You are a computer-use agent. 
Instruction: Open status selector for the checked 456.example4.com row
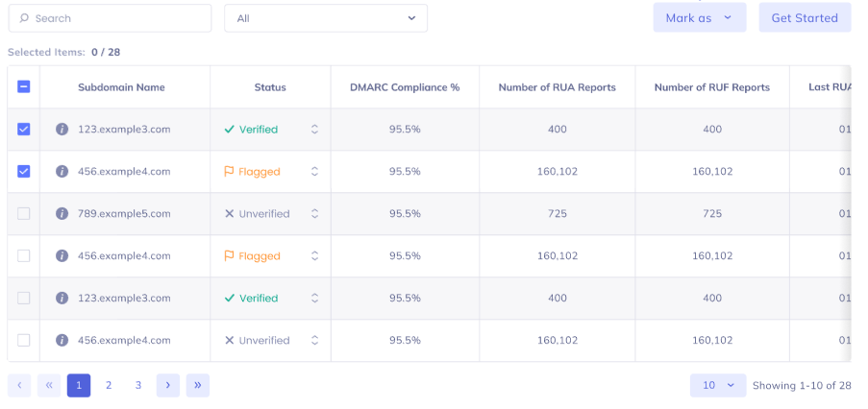click(x=314, y=171)
